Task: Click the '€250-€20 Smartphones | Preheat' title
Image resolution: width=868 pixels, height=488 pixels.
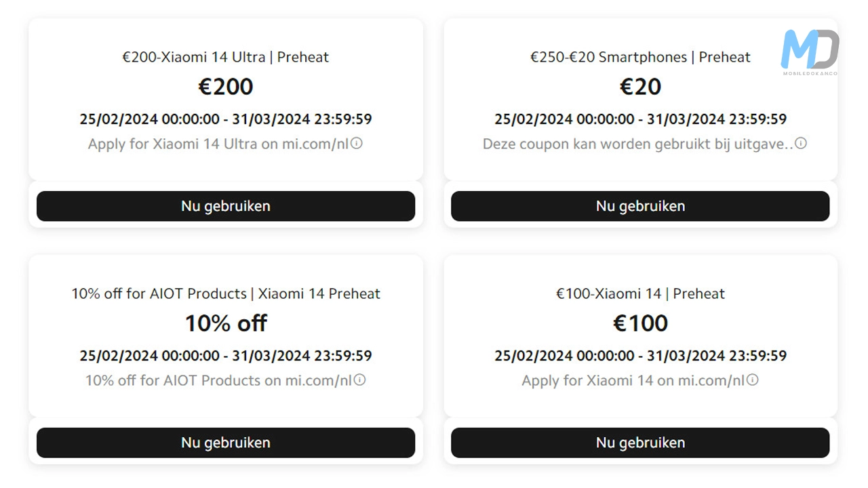Action: tap(639, 57)
